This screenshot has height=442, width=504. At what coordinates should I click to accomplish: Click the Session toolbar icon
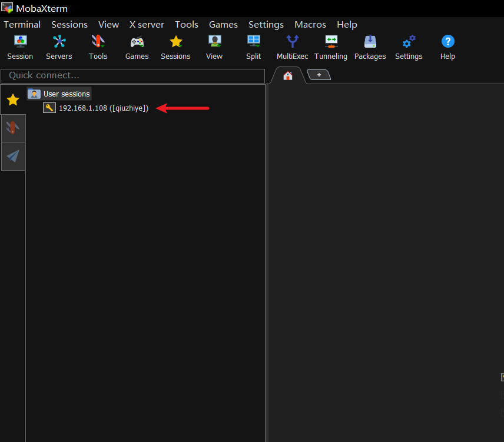20,41
